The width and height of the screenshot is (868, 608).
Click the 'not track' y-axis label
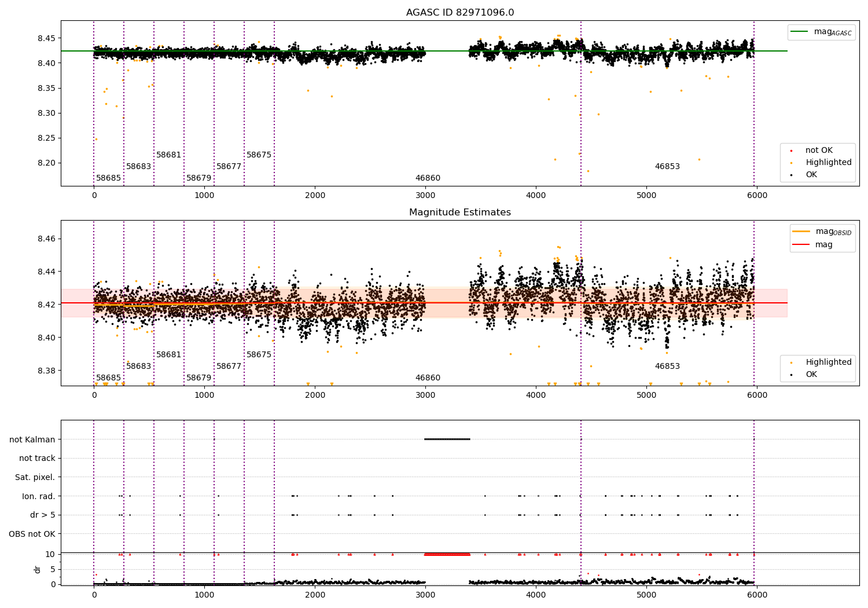coord(37,459)
